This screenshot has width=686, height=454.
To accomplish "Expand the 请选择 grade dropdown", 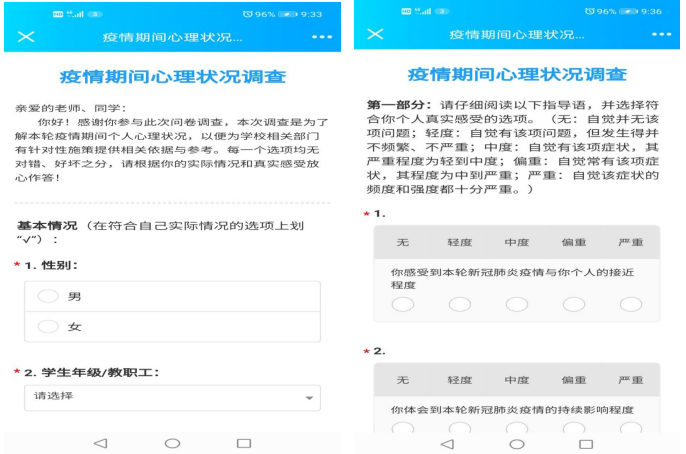I will coord(172,396).
